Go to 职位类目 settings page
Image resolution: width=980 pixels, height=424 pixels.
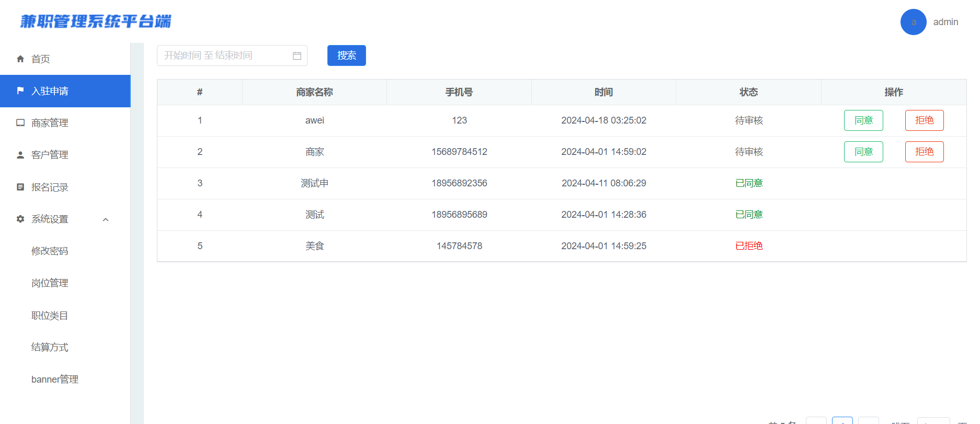click(50, 316)
